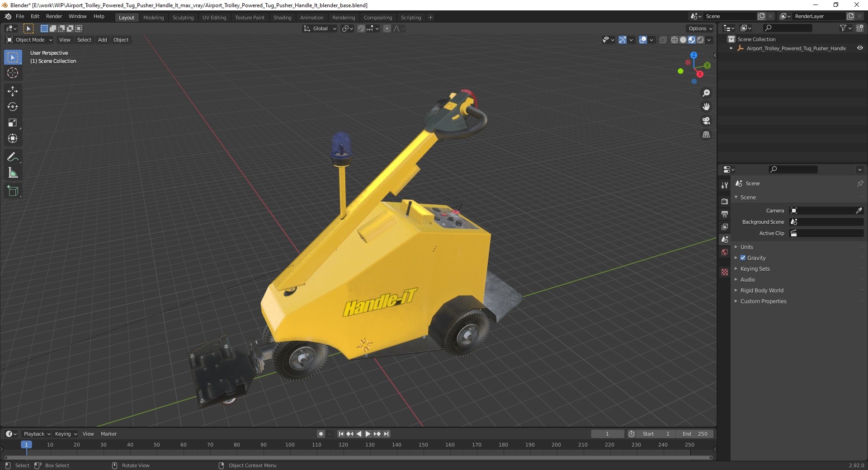
Task: Switch to wireframe viewport shading
Action: [675, 40]
